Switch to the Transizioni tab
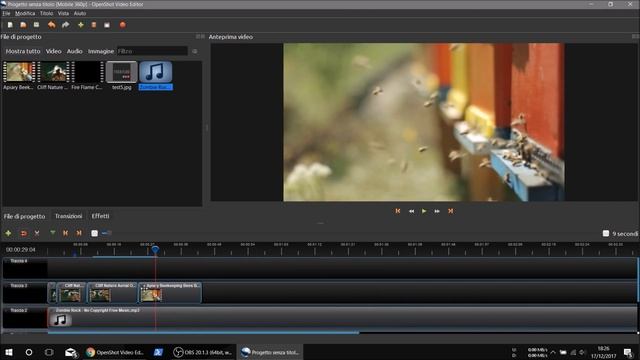This screenshot has width=640, height=360. pyautogui.click(x=69, y=216)
